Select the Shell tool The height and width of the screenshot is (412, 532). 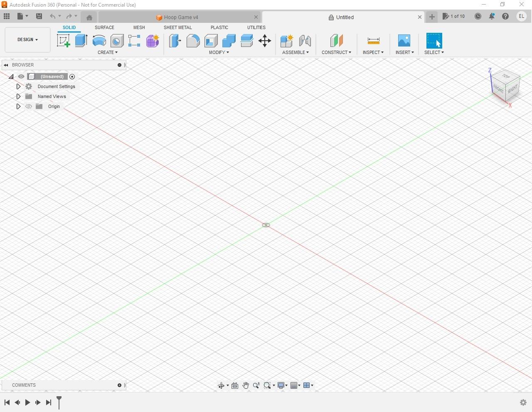tap(211, 41)
